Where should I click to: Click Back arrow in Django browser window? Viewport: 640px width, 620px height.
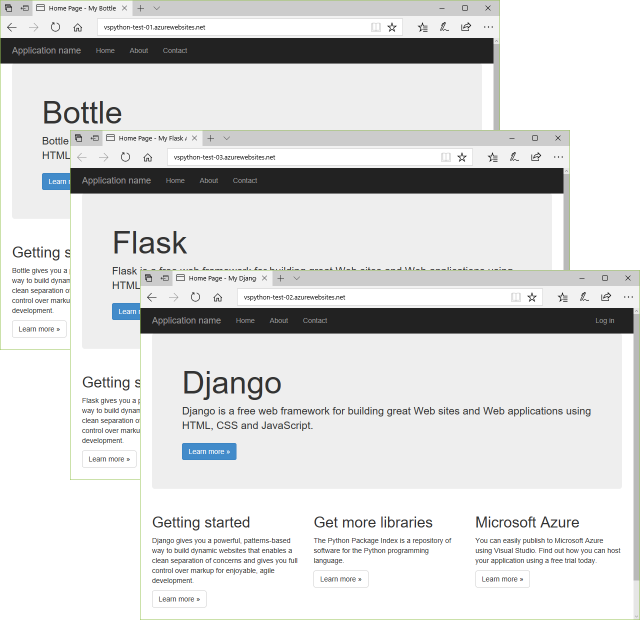click(152, 297)
